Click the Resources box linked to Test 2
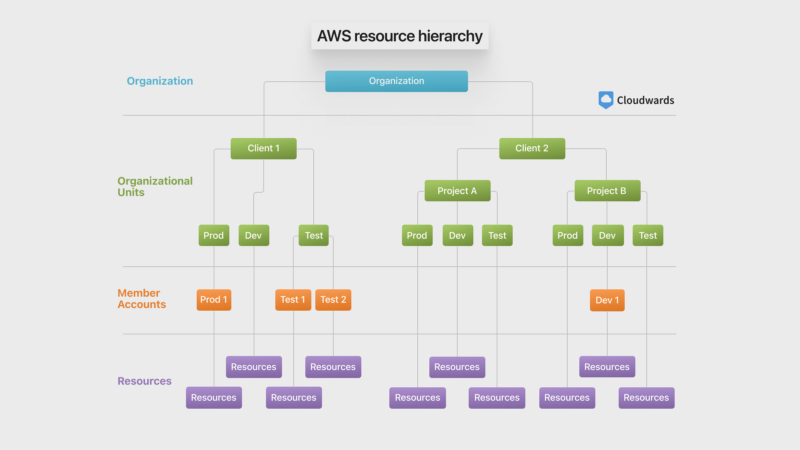Screen dimensions: 800x450 coord(333,367)
